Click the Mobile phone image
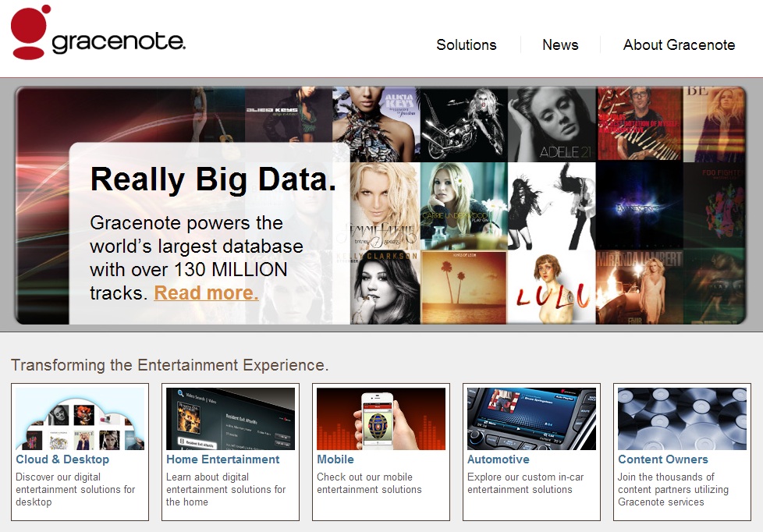 pos(381,419)
